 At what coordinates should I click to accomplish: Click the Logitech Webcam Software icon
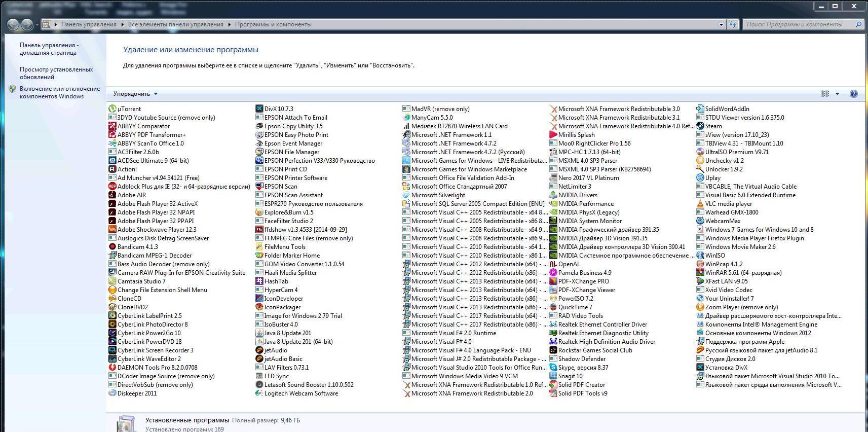click(x=259, y=393)
